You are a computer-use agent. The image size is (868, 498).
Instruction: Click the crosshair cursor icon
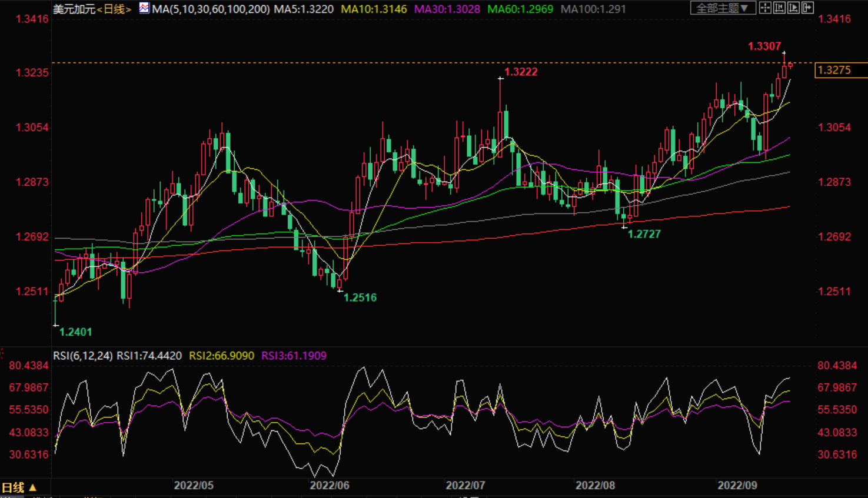[x=765, y=8]
